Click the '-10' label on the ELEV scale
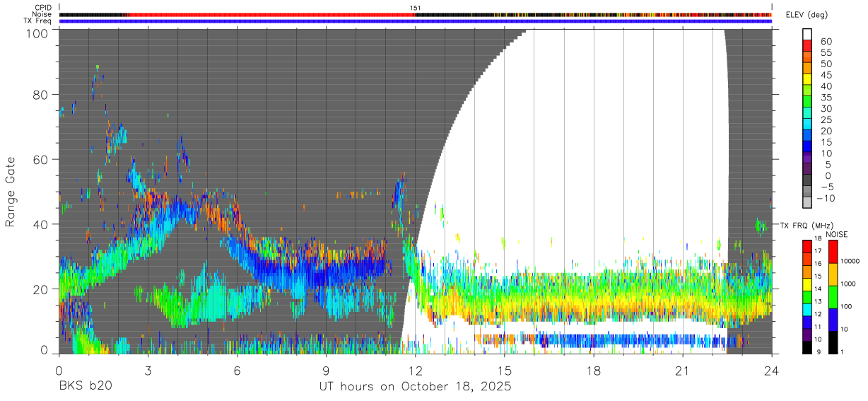868x401 pixels. 825,198
